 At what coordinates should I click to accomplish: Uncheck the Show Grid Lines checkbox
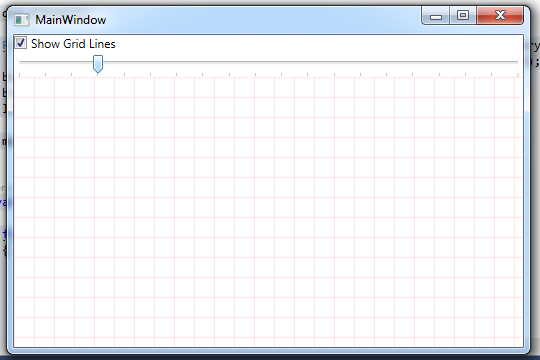21,43
